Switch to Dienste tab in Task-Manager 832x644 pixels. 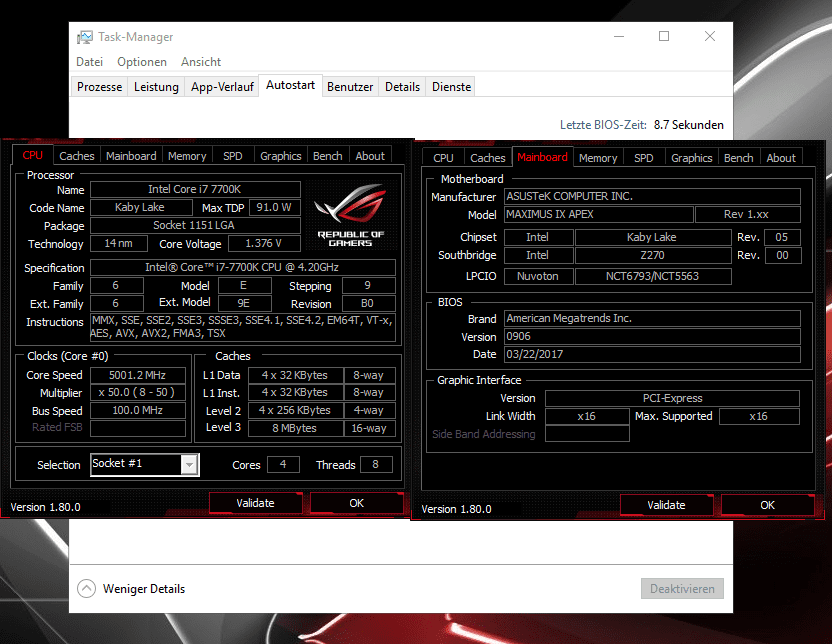(451, 86)
